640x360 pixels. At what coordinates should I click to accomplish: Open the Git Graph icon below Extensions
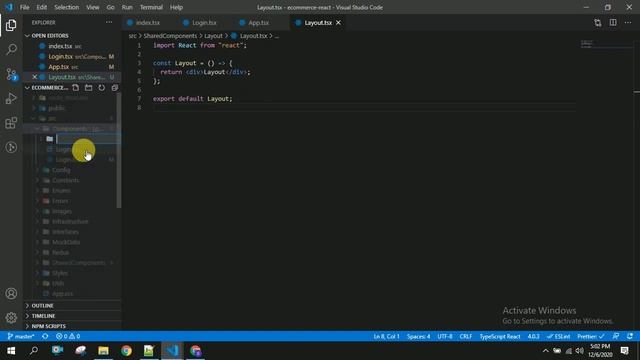tap(11, 147)
